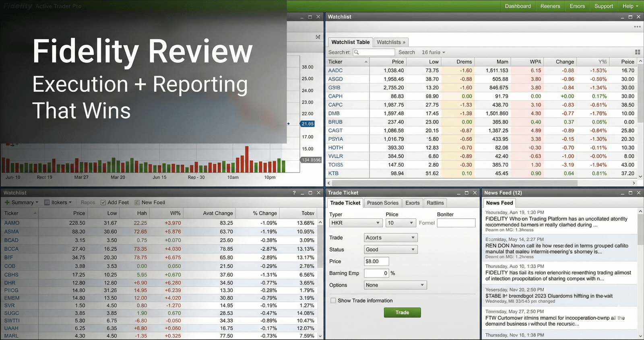The height and width of the screenshot is (340, 644).
Task: Click the News Feed scrollbar up arrow
Action: pyautogui.click(x=640, y=211)
